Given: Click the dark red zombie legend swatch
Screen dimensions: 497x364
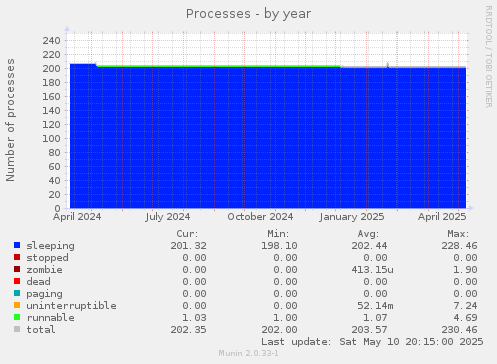Looking at the screenshot, I should (17, 269).
